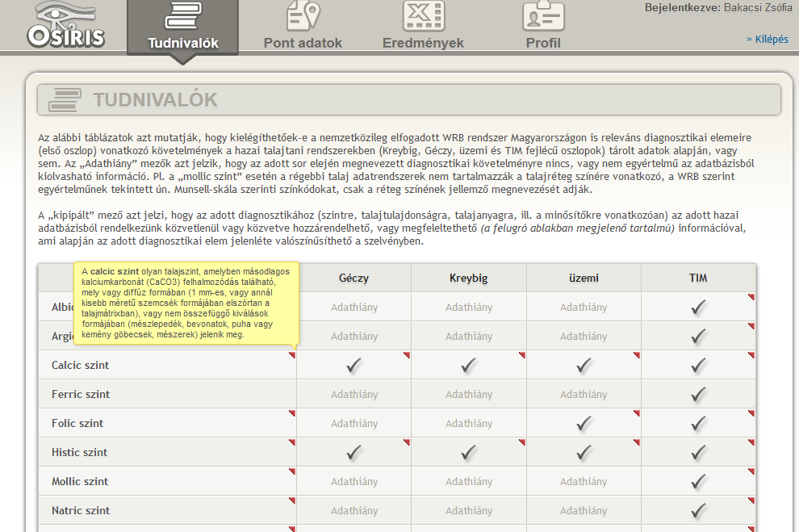Click üzemi Adathiány in Natric szint row
Viewport: 799px width, 532px height.
584,510
